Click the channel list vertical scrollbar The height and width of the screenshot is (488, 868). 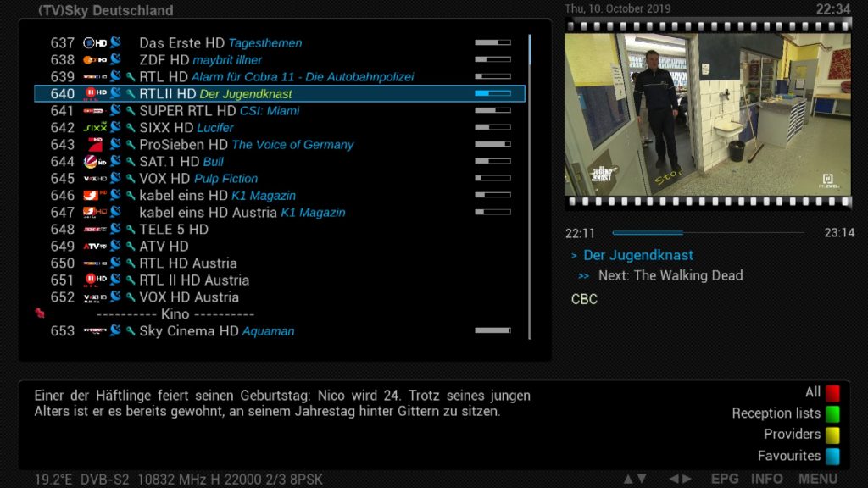point(530,187)
